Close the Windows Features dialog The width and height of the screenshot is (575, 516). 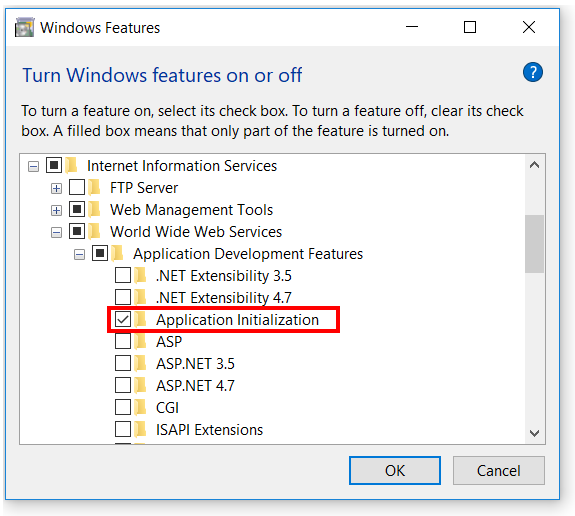(x=529, y=27)
